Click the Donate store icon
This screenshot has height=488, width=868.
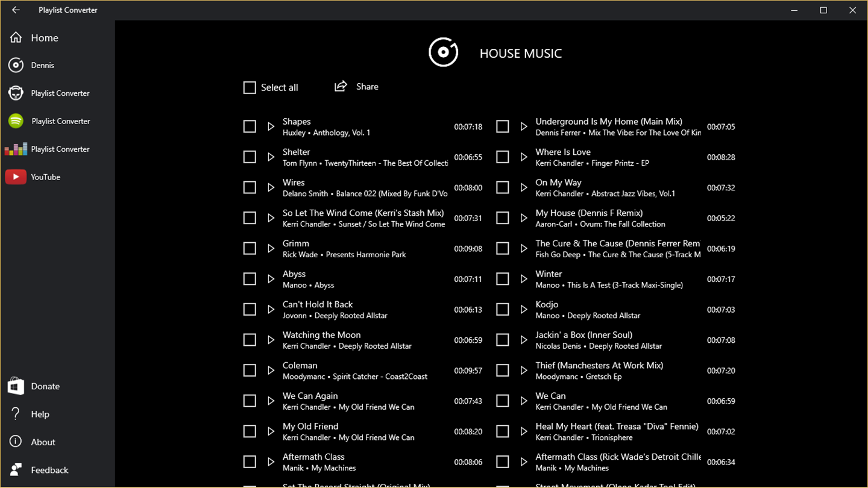(16, 386)
